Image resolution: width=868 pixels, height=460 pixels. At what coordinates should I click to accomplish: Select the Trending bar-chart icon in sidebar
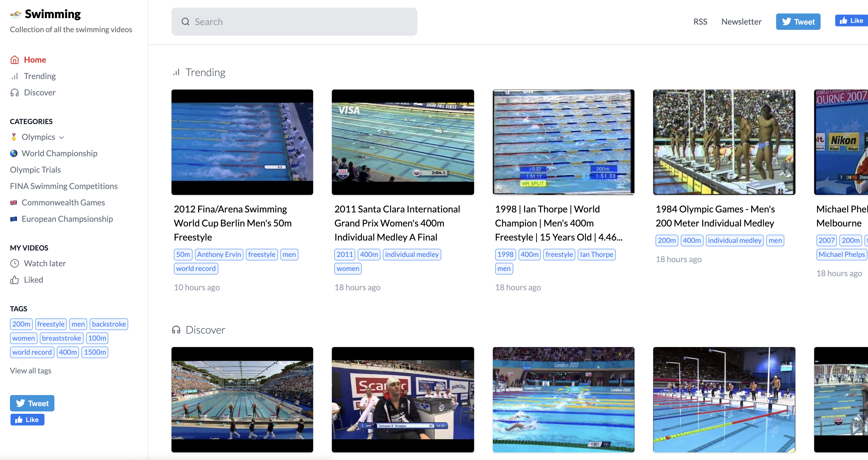[x=15, y=76]
